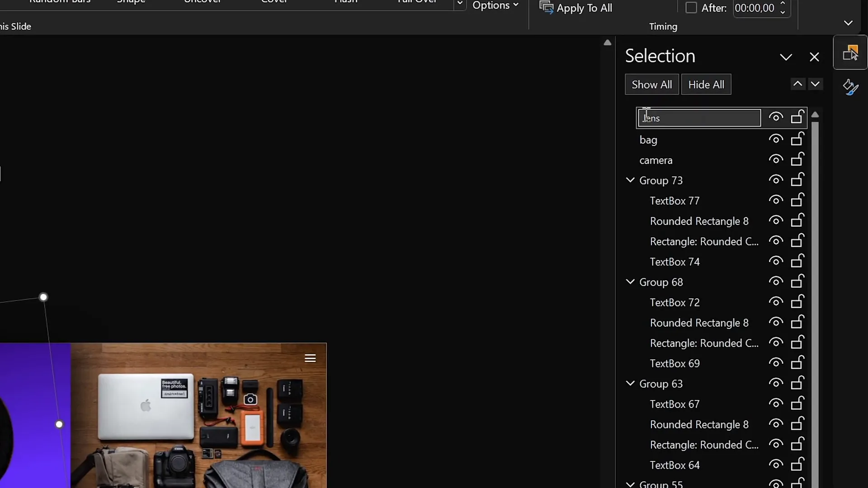
Task: Click Bring Forward arrow in Selection pane
Action: 797,84
